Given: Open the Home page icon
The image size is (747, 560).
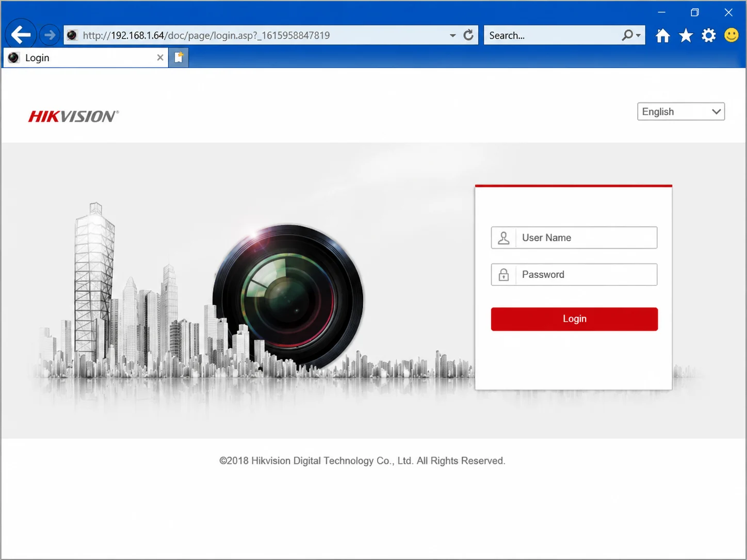Looking at the screenshot, I should coord(663,36).
